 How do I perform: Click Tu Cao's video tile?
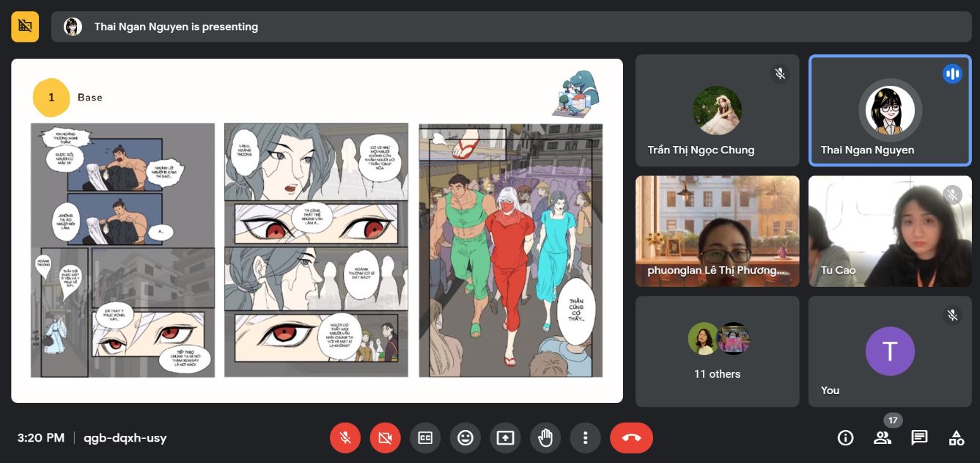(x=889, y=230)
